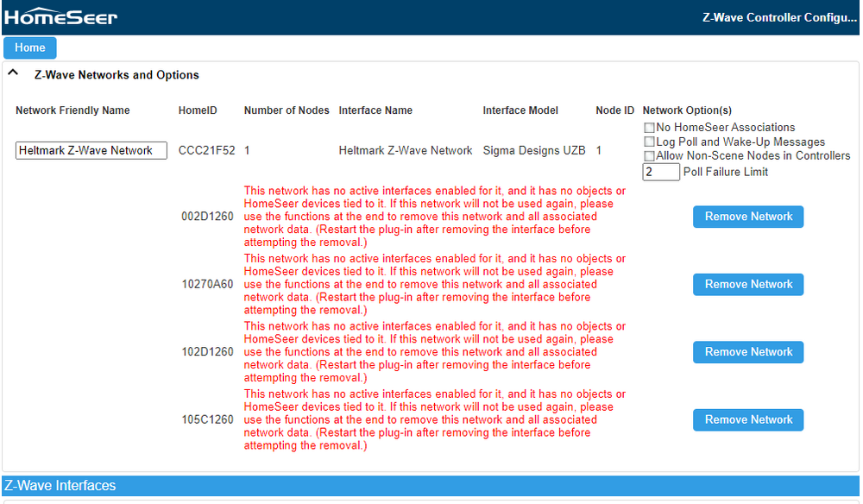Image resolution: width=863 pixels, height=504 pixels.
Task: Click the Network Friendly Name column header
Action: point(72,110)
